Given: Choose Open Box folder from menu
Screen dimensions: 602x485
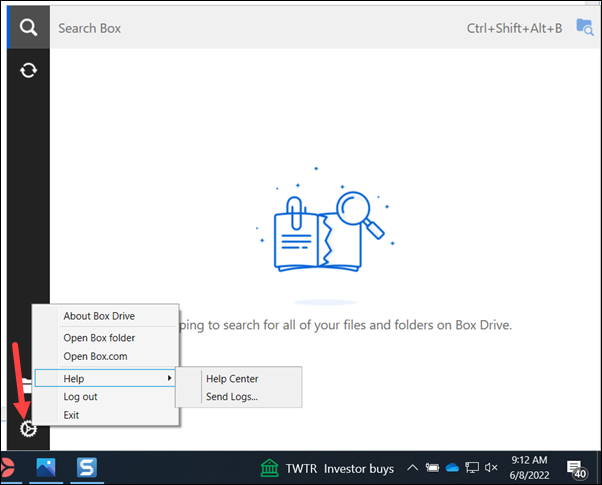Looking at the screenshot, I should click(106, 338).
